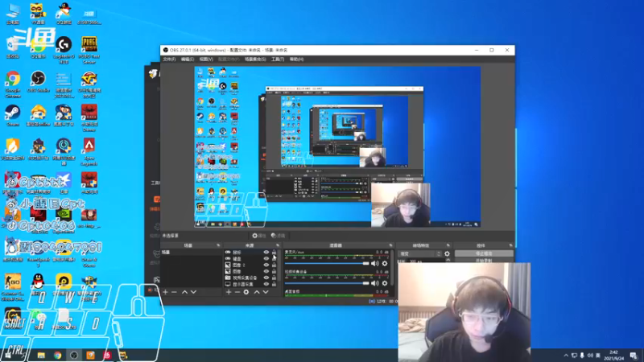Click the Audio Mixer vertical scrollbar
This screenshot has height=362, width=644.
click(393, 267)
